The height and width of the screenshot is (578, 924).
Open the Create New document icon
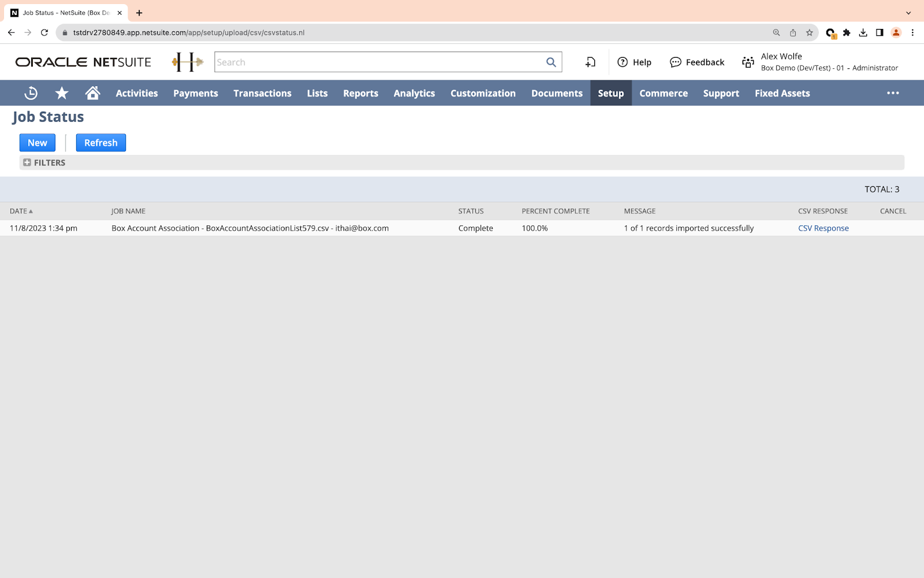(590, 62)
